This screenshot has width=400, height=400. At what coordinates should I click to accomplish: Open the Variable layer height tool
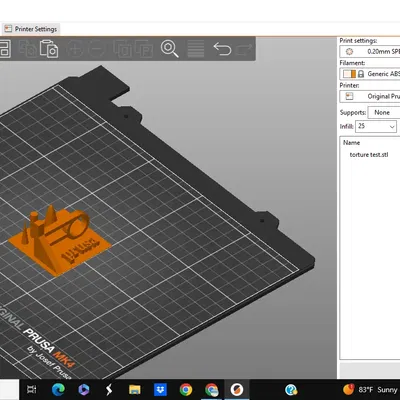(x=196, y=49)
